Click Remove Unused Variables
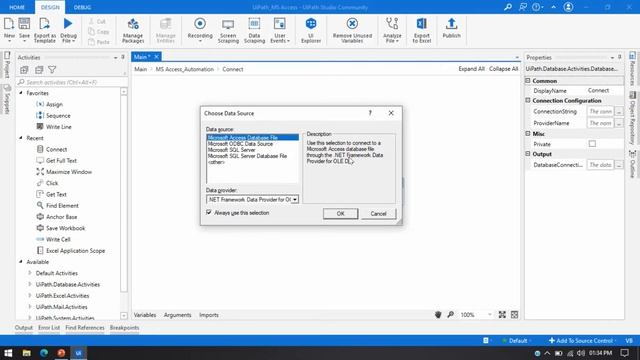This screenshot has height=360, width=640. pyautogui.click(x=352, y=30)
